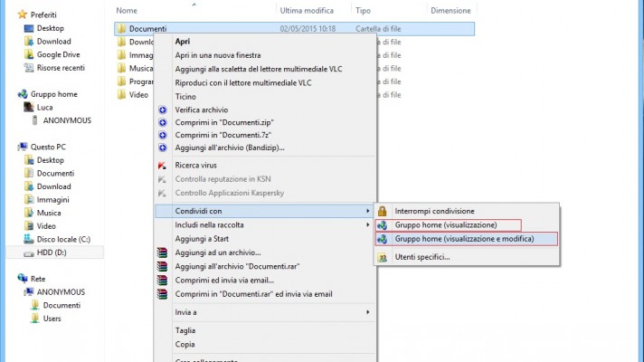
Task: Sort by the Tipo column header
Action: [x=363, y=11]
